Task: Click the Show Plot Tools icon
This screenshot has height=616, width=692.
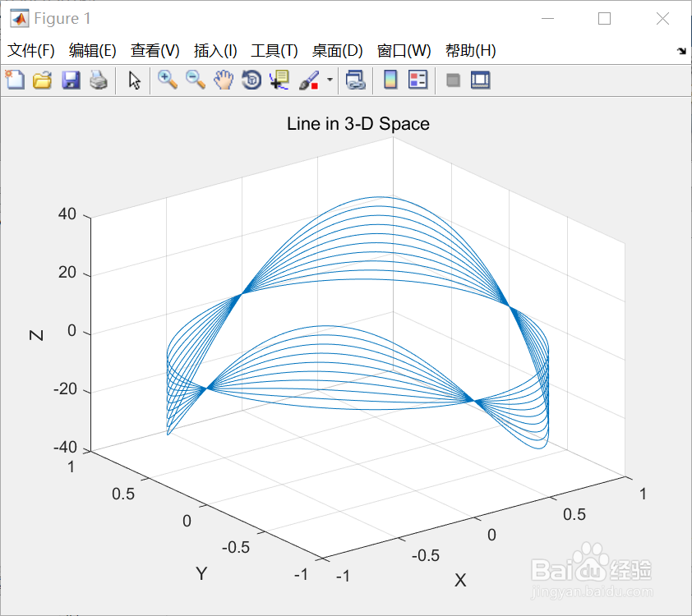Action: click(480, 80)
